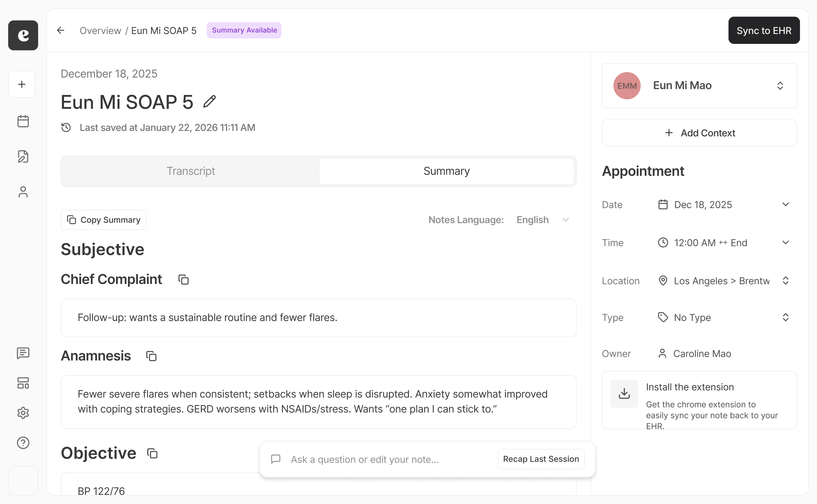
Task: Open the help question mark icon
Action: (x=23, y=443)
